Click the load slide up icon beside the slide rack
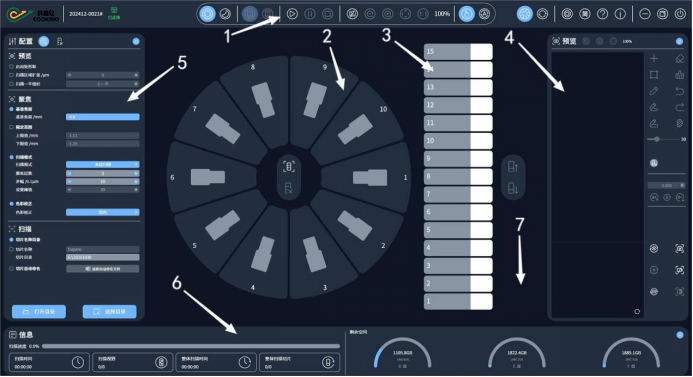Screen dimensions: 693x377 pyautogui.click(x=513, y=167)
